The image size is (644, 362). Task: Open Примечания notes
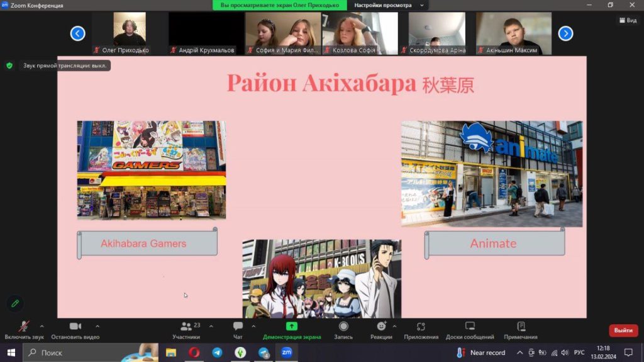click(x=521, y=331)
